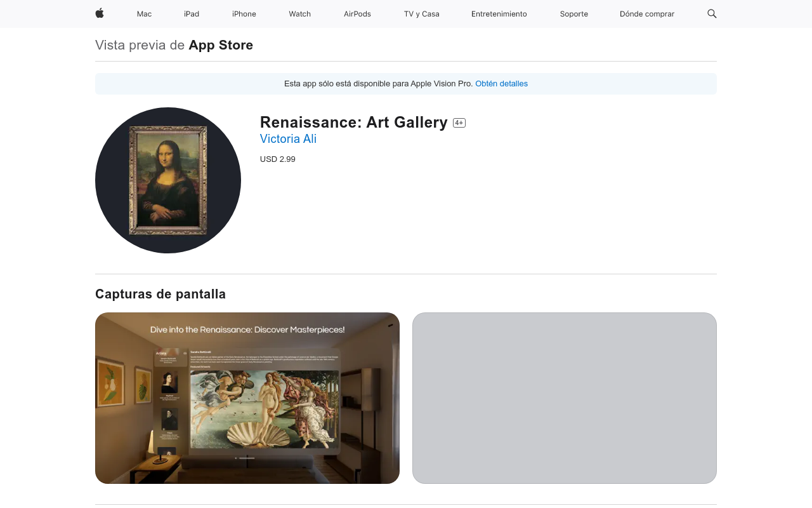Open the blank gray second screenshot
This screenshot has height=508, width=812.
point(565,398)
